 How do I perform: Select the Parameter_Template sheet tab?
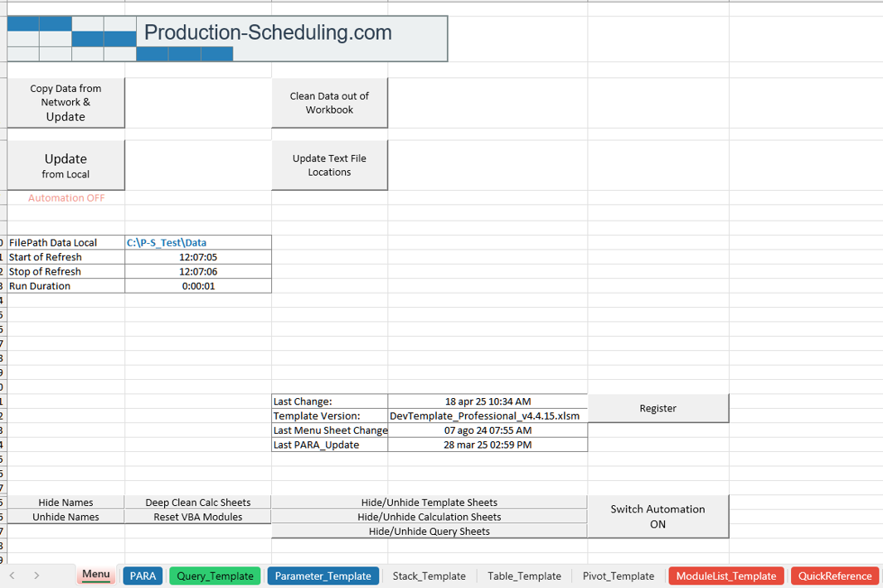[323, 576]
